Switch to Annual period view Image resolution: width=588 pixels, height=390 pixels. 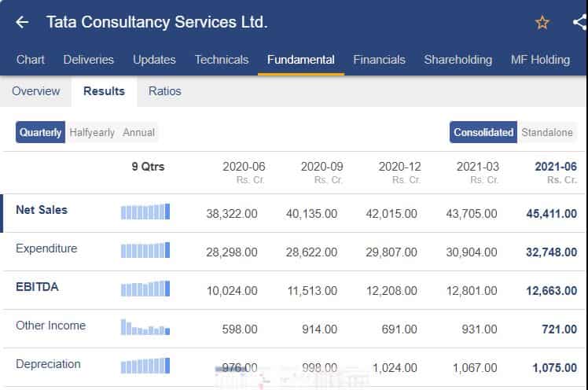coord(139,132)
